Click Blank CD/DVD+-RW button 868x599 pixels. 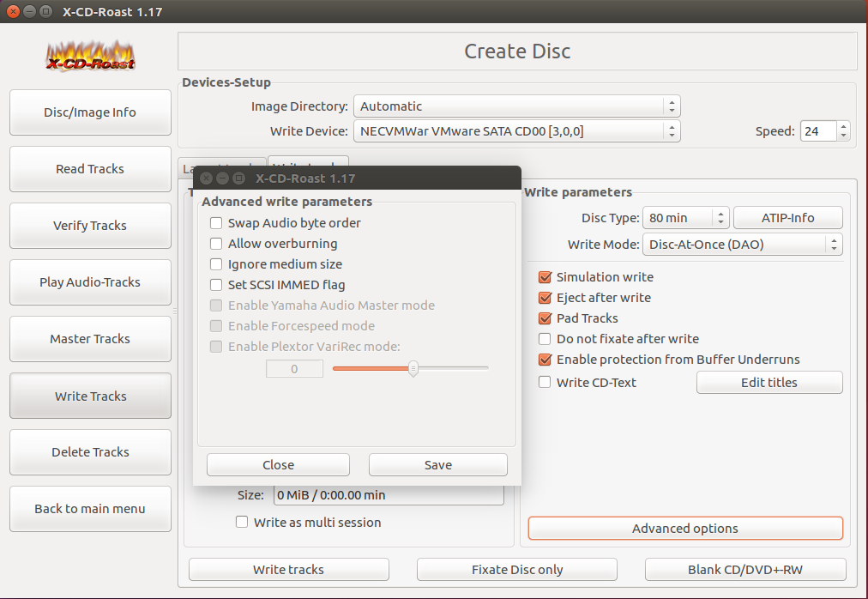745,570
